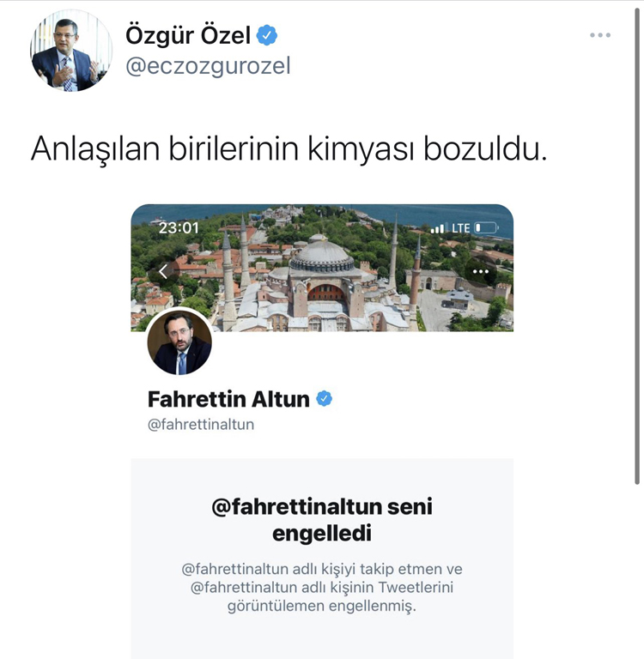Click the Fahrettin Altun profile name
Screen dimensions: 644x659
[228, 399]
